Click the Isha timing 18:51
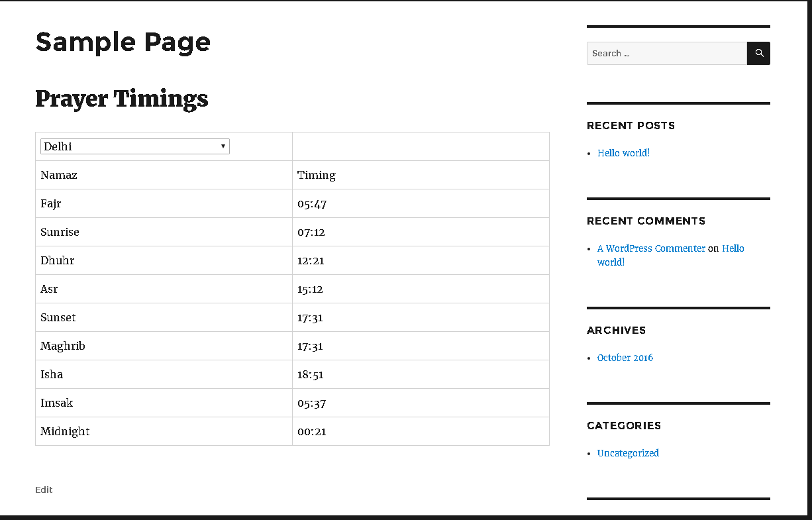Viewport: 812px width, 520px height. point(311,375)
